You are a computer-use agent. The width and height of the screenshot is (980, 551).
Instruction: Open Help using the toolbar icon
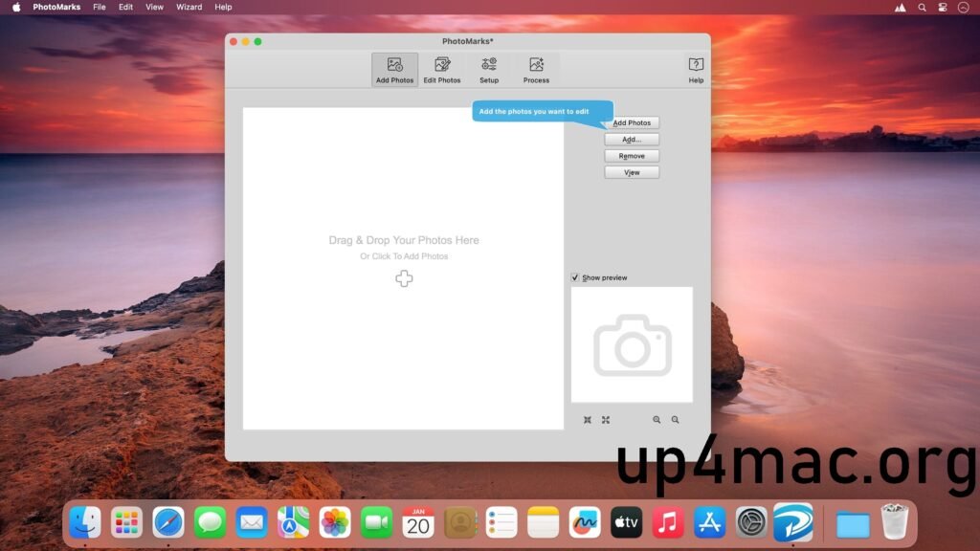point(696,69)
